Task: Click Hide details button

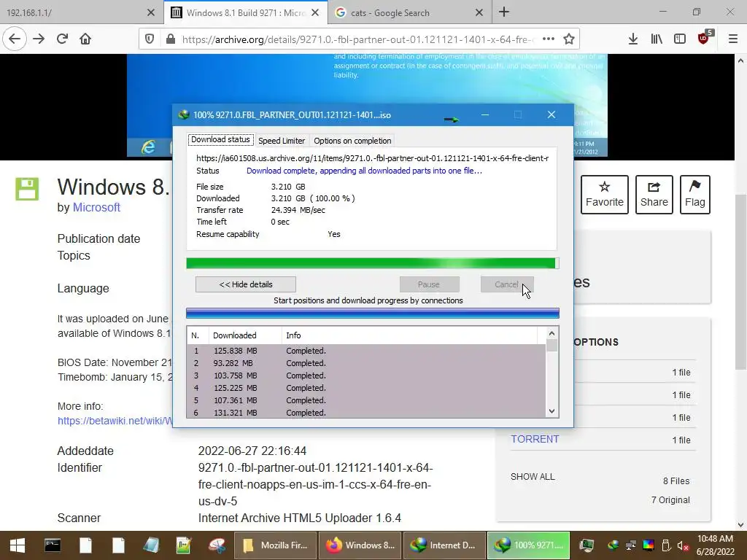Action: pyautogui.click(x=246, y=284)
